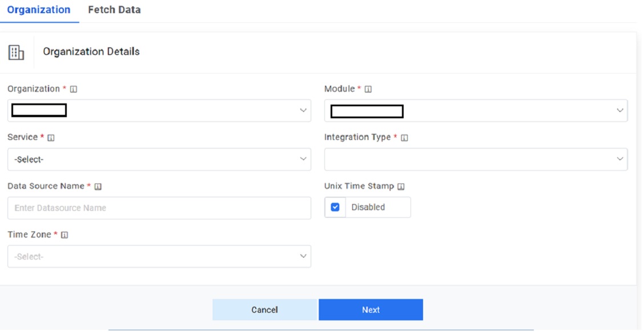Click the Next button
The height and width of the screenshot is (332, 644).
tap(371, 310)
